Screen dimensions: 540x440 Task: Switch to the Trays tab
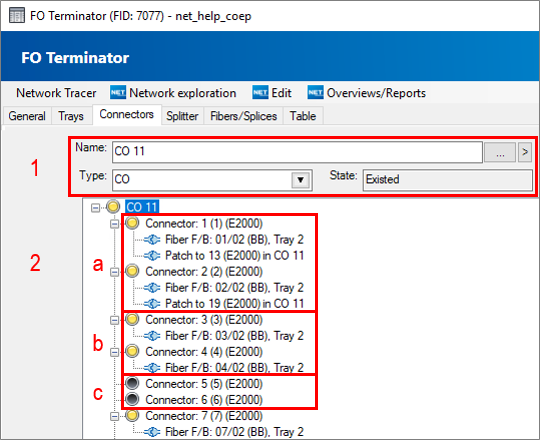point(71,116)
